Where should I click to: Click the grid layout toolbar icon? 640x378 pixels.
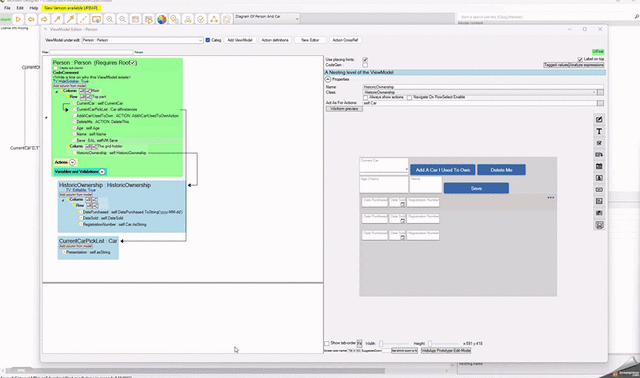pyautogui.click(x=136, y=19)
